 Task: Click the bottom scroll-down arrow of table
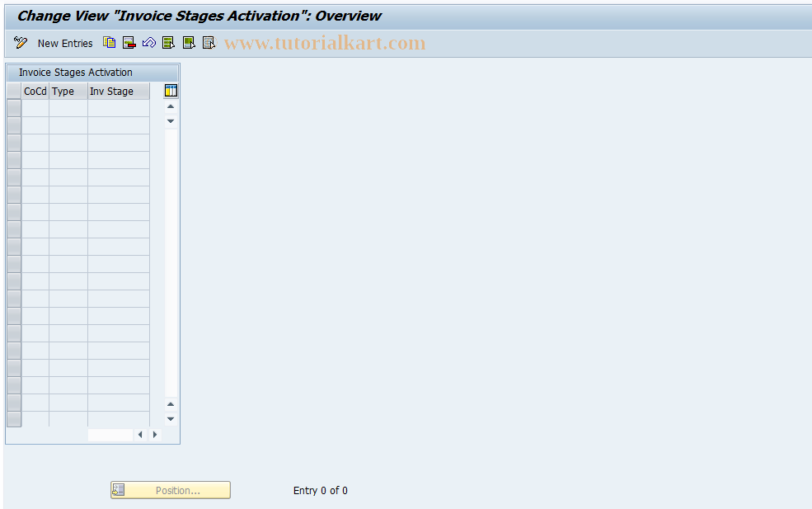[x=171, y=419]
